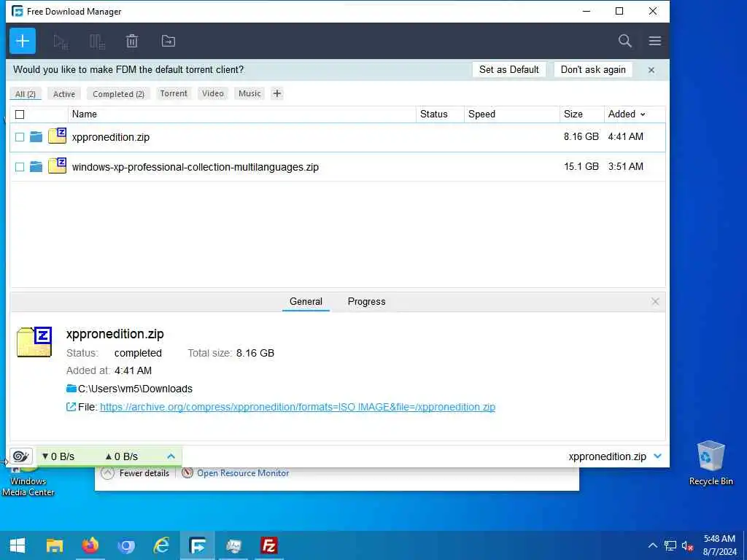Select the Music filter tab
Viewport: 747px width, 560px height.
(249, 93)
